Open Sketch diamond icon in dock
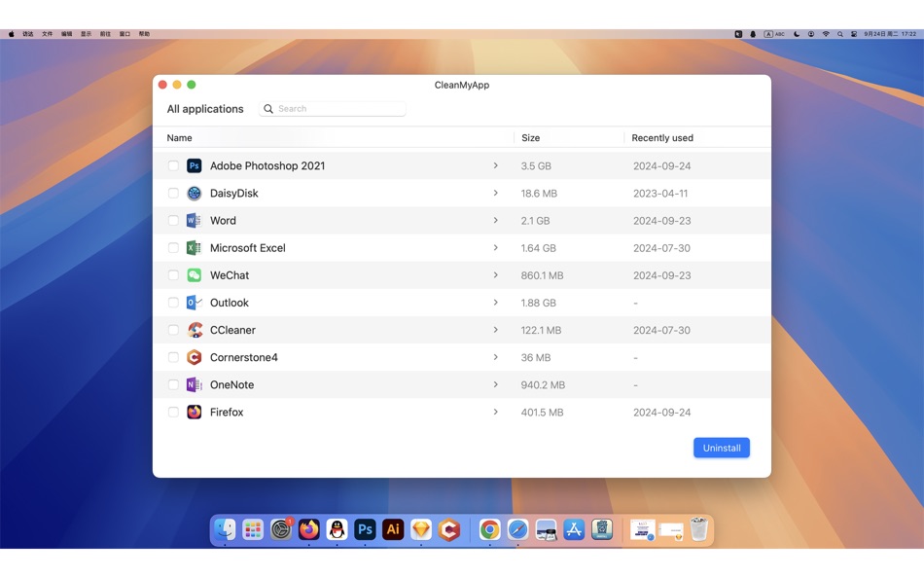The image size is (924, 578). click(x=421, y=529)
